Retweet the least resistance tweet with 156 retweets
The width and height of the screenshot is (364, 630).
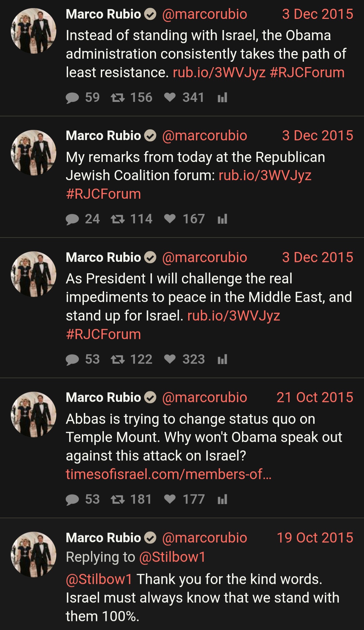pos(118,98)
